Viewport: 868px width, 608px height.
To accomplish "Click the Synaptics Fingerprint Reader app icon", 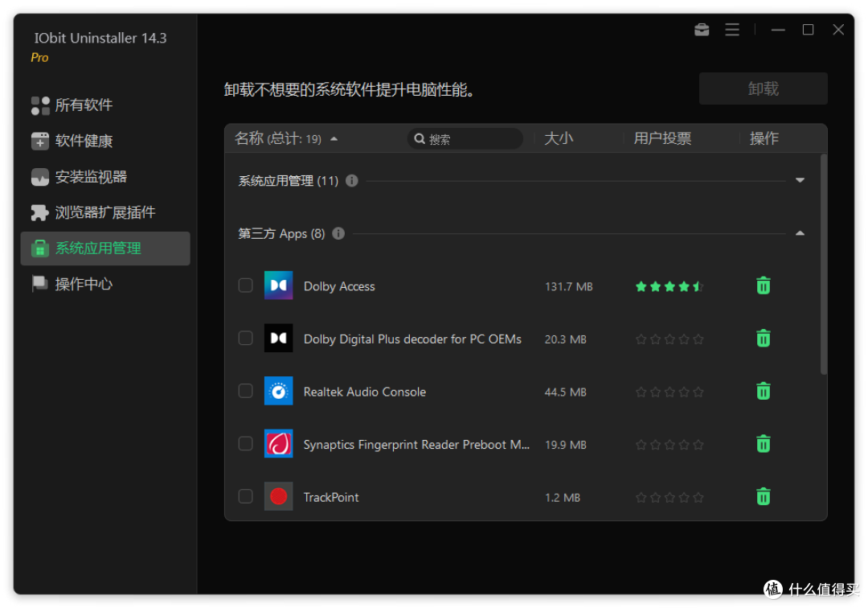I will [278, 444].
